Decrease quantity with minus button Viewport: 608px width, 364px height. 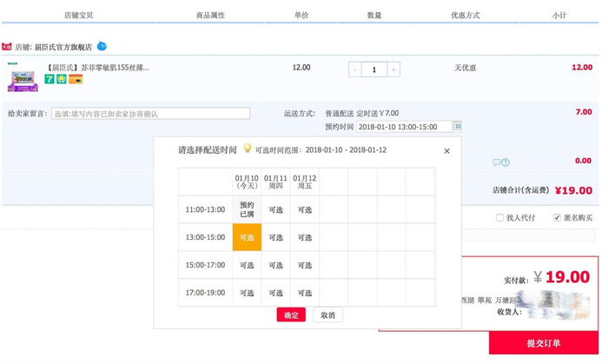[354, 69]
